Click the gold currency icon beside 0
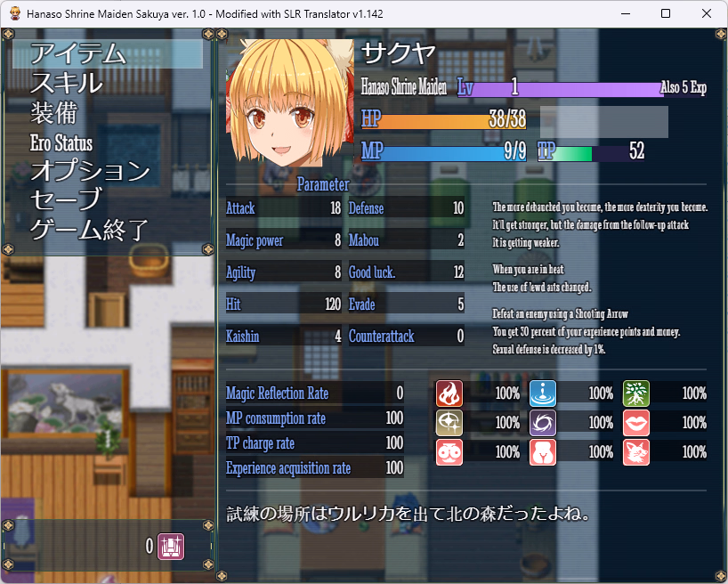728x584 pixels. [x=171, y=547]
